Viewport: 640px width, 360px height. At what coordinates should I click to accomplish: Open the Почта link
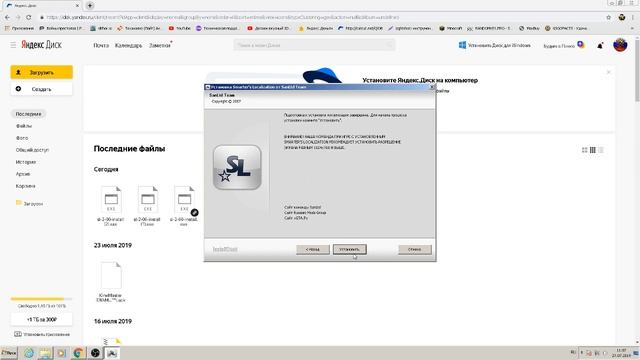[101, 45]
